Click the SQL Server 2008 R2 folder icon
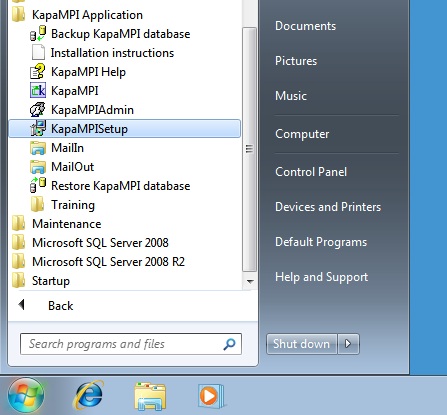447x415 pixels. point(18,262)
